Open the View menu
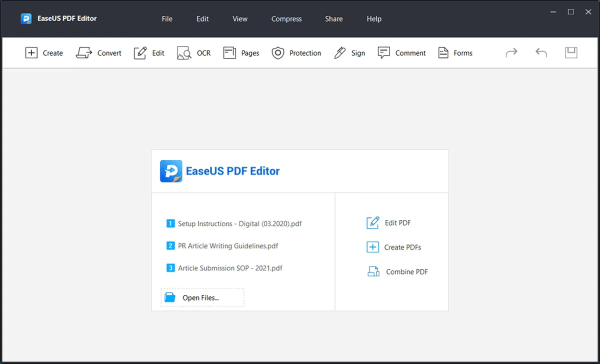The height and width of the screenshot is (364, 600). pyautogui.click(x=240, y=18)
